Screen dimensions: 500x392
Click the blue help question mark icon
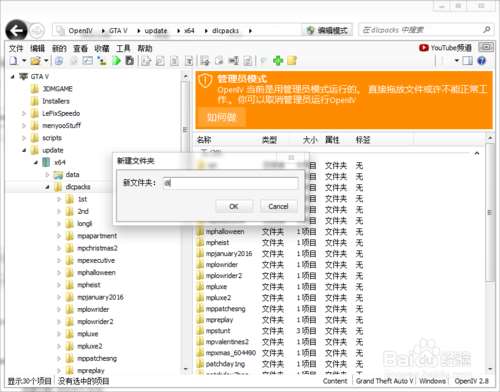481,61
